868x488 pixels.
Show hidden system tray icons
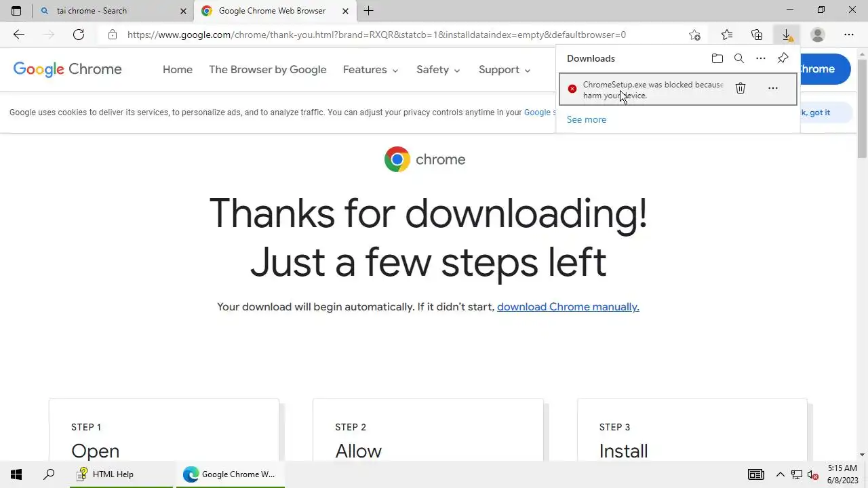(780, 474)
